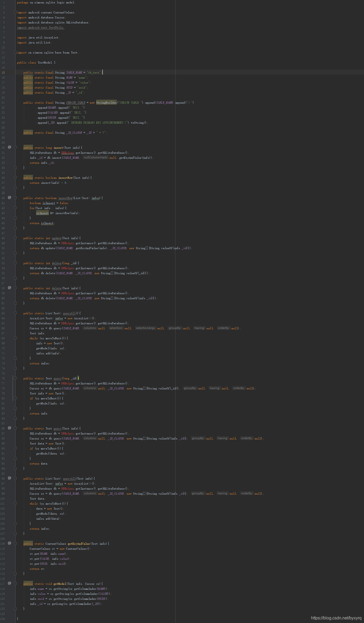Click the red DBHelper reference on line 31
364x623 pixels.
click(68, 153)
